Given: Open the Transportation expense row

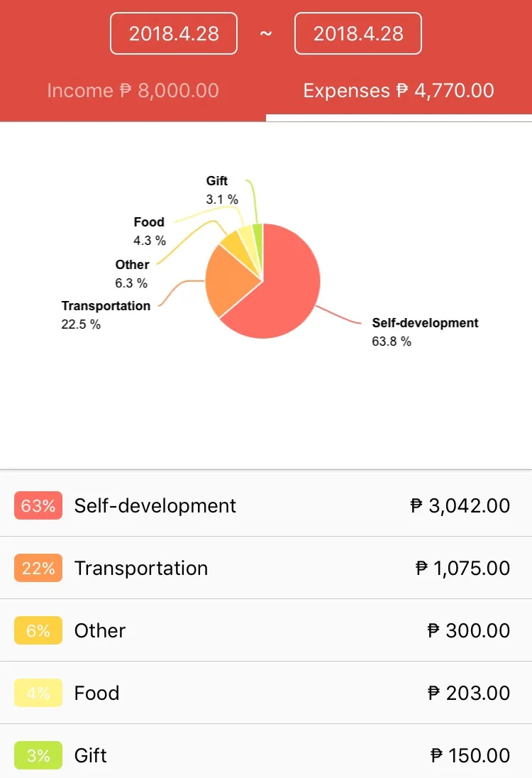Looking at the screenshot, I should click(x=266, y=568).
